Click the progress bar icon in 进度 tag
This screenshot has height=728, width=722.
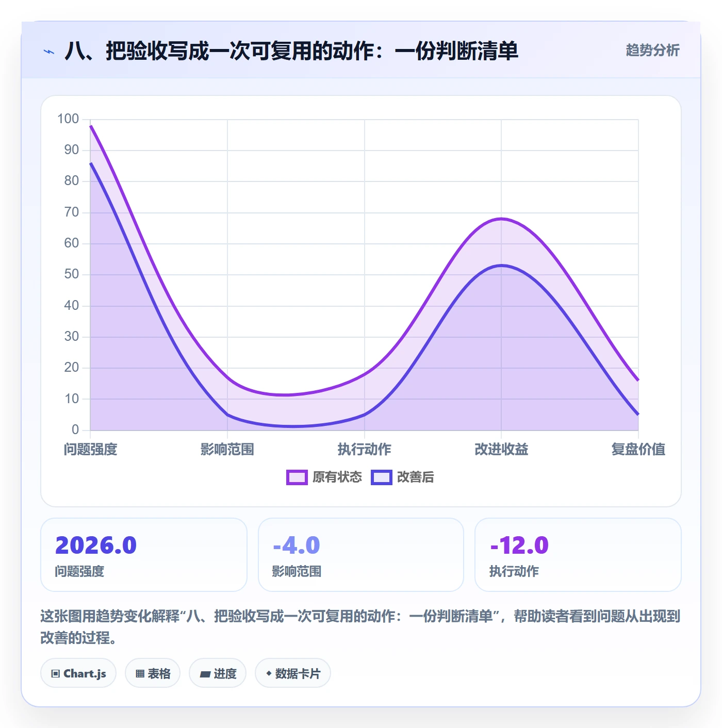[205, 674]
